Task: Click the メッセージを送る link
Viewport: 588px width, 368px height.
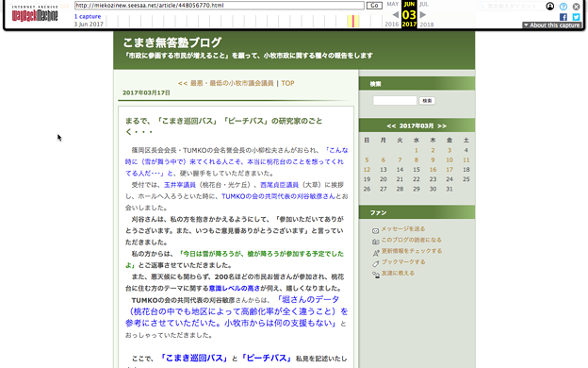Action: [x=403, y=228]
